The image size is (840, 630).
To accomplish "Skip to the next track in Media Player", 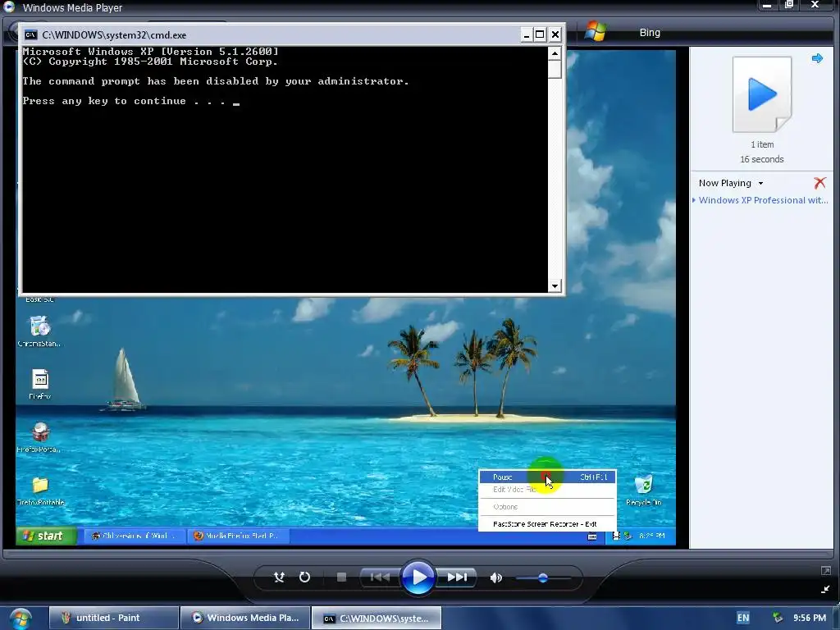I will pyautogui.click(x=456, y=577).
